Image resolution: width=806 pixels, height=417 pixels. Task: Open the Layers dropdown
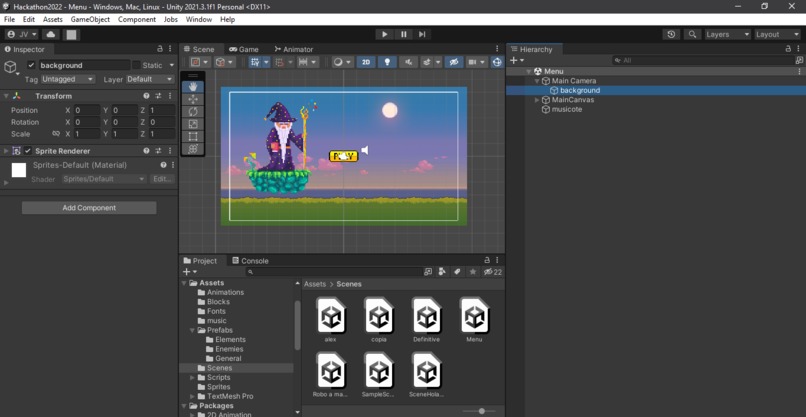tap(728, 34)
